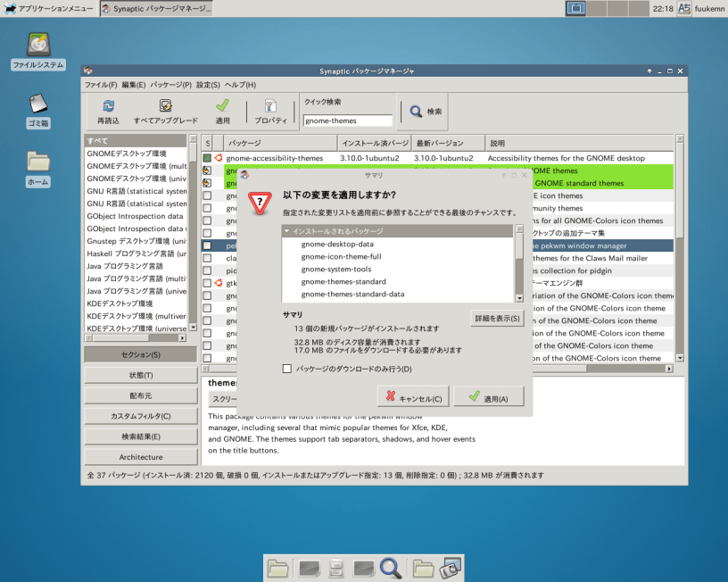Open Properties (プロパティ) toolbar icon

(270, 106)
